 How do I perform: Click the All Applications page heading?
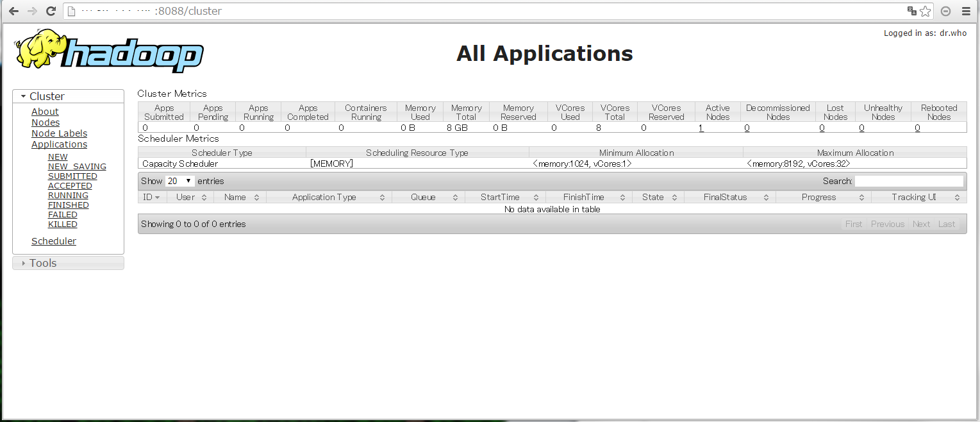tap(545, 53)
